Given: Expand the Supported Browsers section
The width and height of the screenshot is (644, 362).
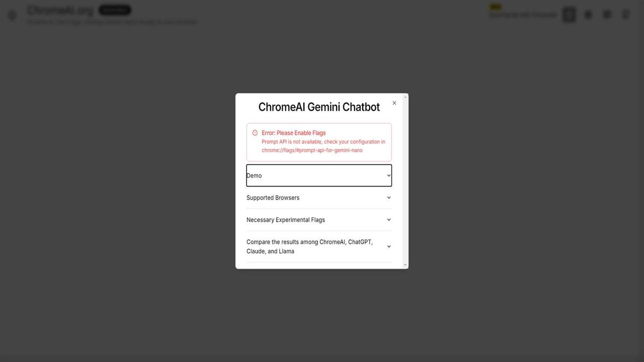Looking at the screenshot, I should tap(319, 198).
